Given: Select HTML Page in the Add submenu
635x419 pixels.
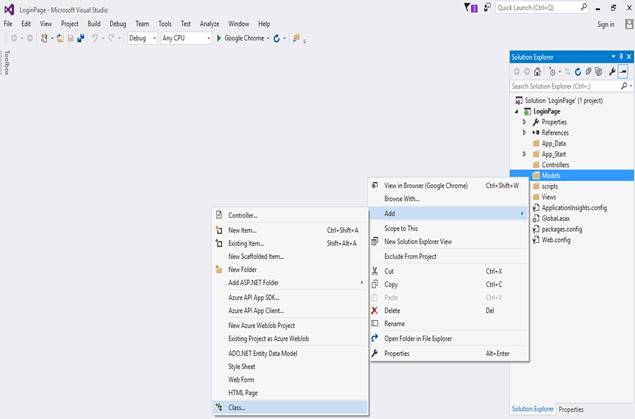Looking at the screenshot, I should [x=290, y=392].
